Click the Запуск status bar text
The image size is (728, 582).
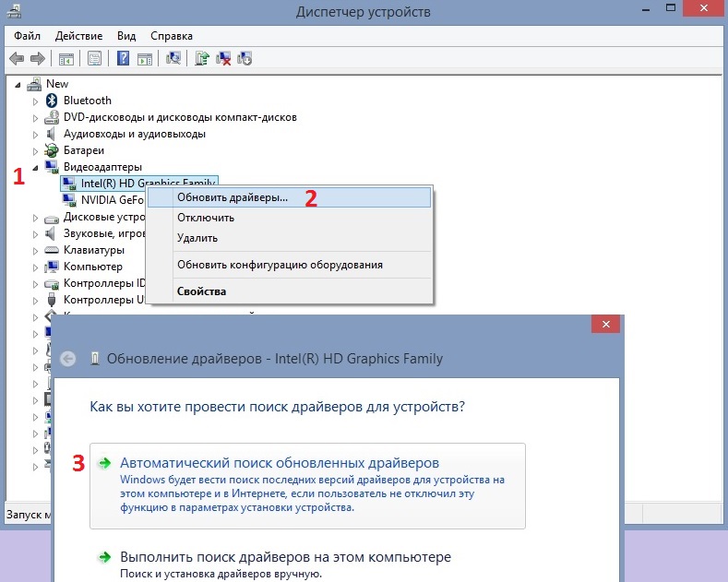pyautogui.click(x=29, y=515)
